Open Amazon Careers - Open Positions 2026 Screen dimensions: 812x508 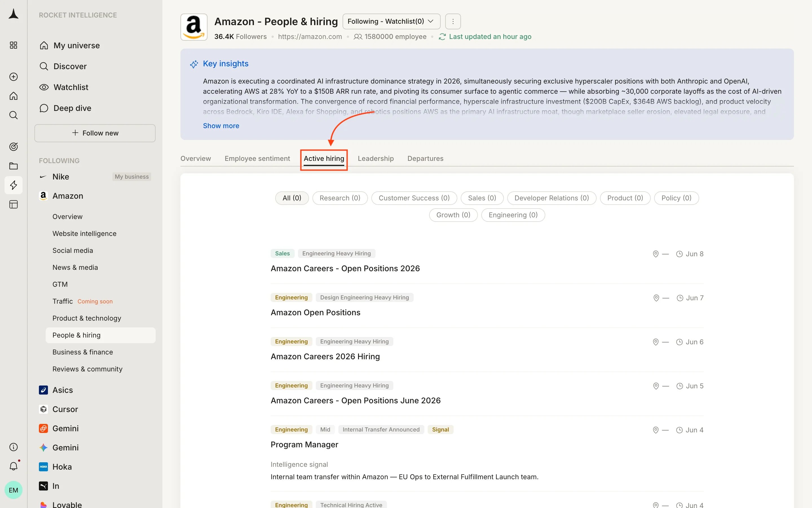coord(345,268)
